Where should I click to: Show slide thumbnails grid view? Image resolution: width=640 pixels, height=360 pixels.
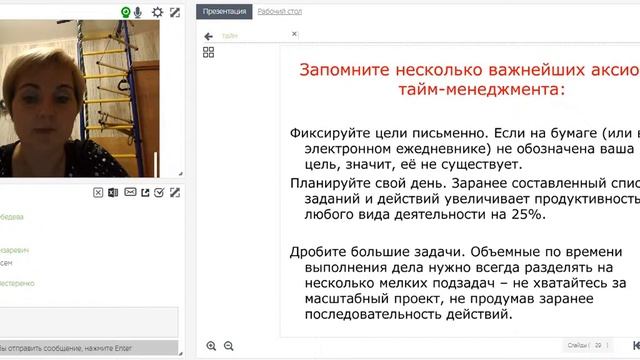209,52
